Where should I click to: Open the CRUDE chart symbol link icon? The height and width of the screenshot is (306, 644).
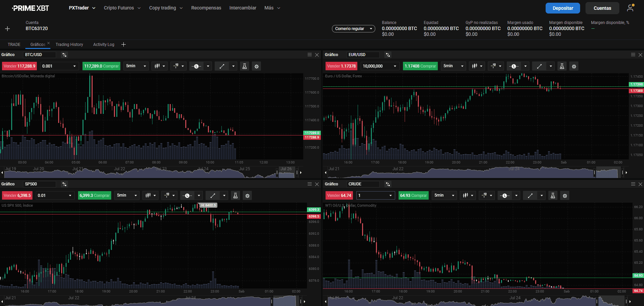click(x=388, y=184)
